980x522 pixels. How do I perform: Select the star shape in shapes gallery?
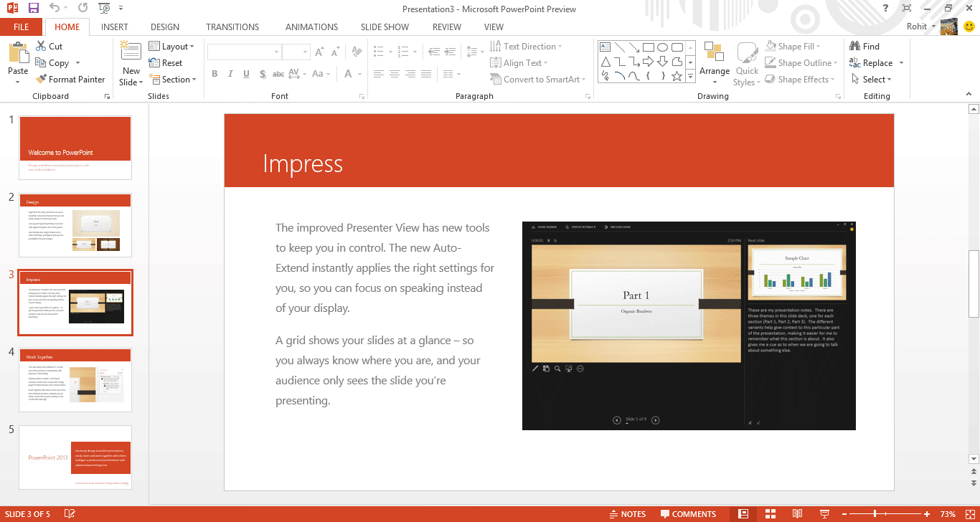tap(677, 76)
